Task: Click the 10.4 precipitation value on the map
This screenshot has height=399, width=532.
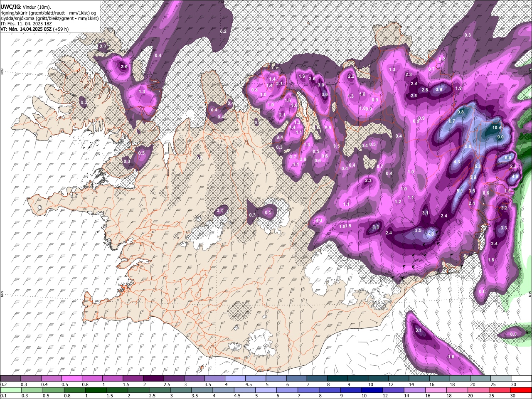Action: coord(497,128)
